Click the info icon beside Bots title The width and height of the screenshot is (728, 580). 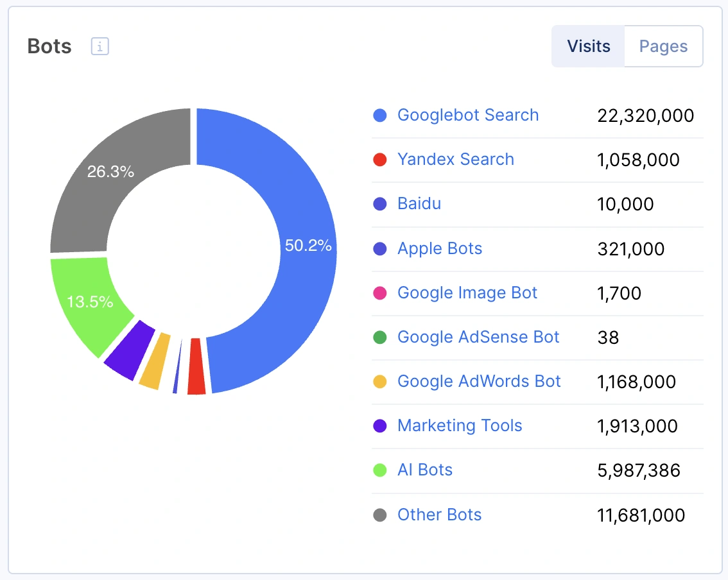pyautogui.click(x=100, y=47)
